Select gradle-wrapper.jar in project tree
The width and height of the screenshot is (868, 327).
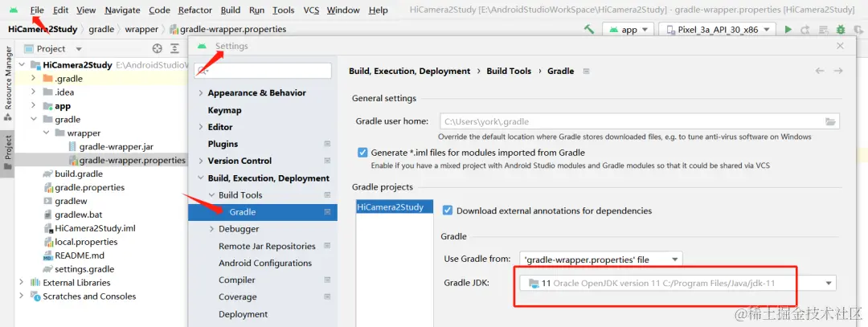tap(117, 146)
